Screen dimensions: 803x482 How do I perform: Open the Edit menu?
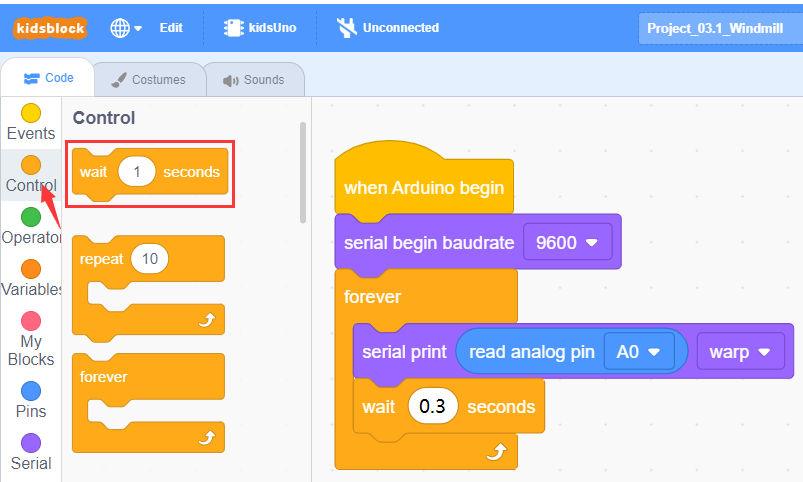pos(171,28)
